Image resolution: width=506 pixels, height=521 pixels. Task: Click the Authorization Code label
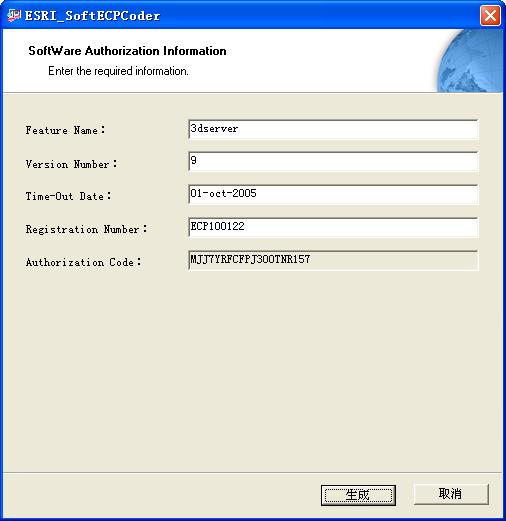click(x=83, y=262)
